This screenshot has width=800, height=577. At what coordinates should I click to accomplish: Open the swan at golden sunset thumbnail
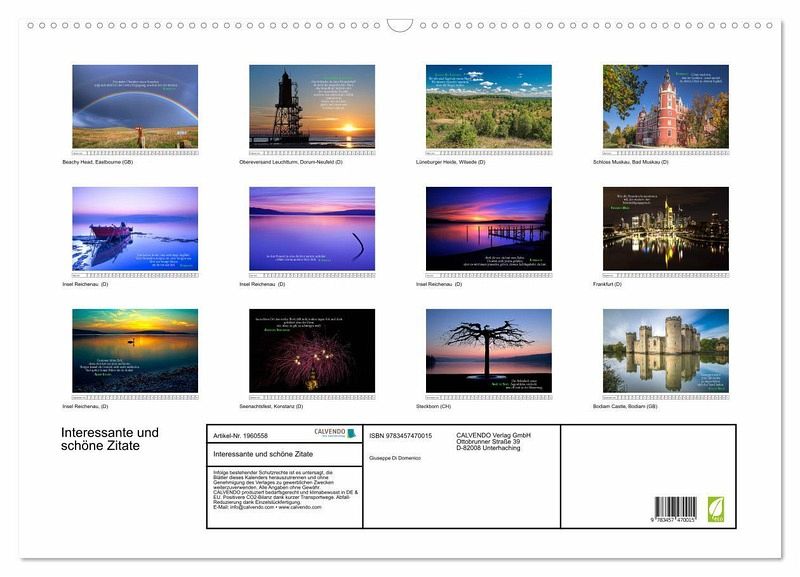(135, 350)
